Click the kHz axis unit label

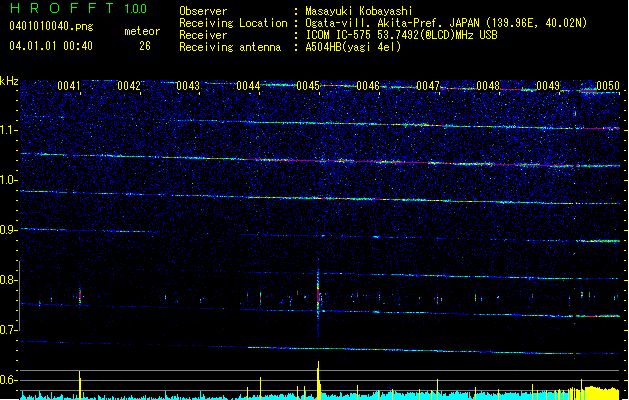click(9, 81)
